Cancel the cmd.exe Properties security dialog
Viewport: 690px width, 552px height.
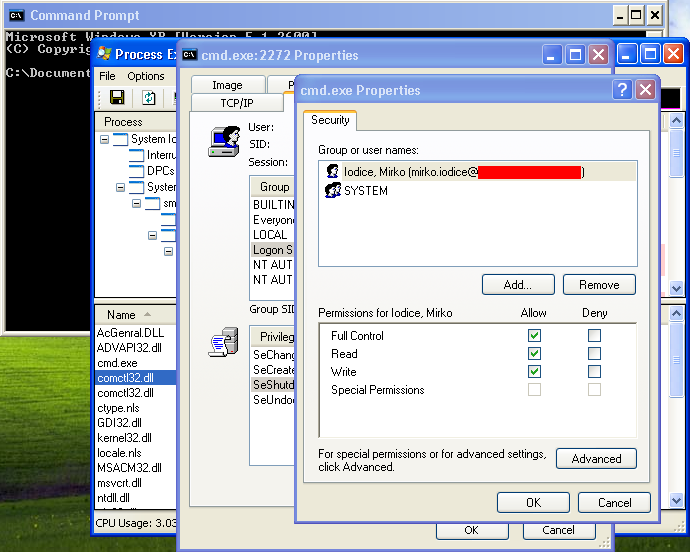click(x=614, y=503)
